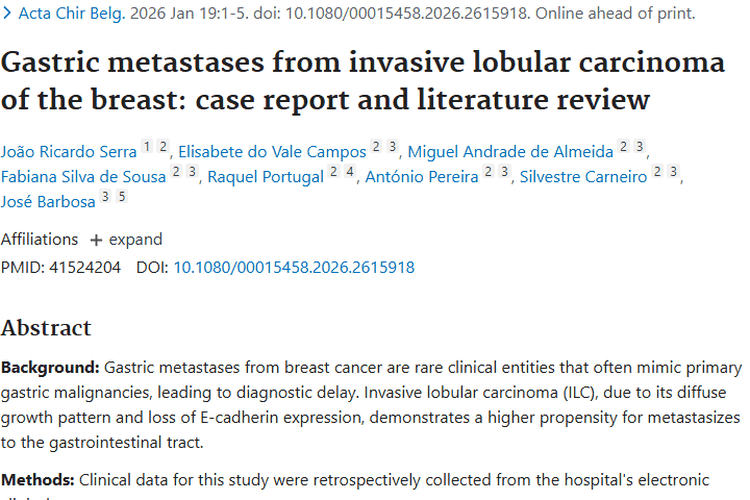Image resolution: width=750 pixels, height=500 pixels.
Task: Select author Elisabete do Vale Campos
Action: [272, 152]
